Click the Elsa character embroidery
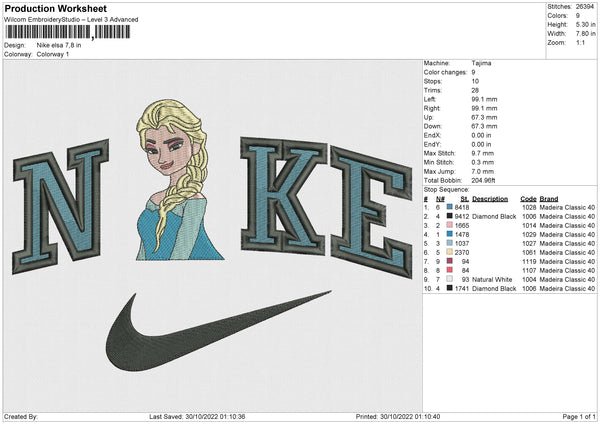The height and width of the screenshot is (424, 600). [x=178, y=180]
